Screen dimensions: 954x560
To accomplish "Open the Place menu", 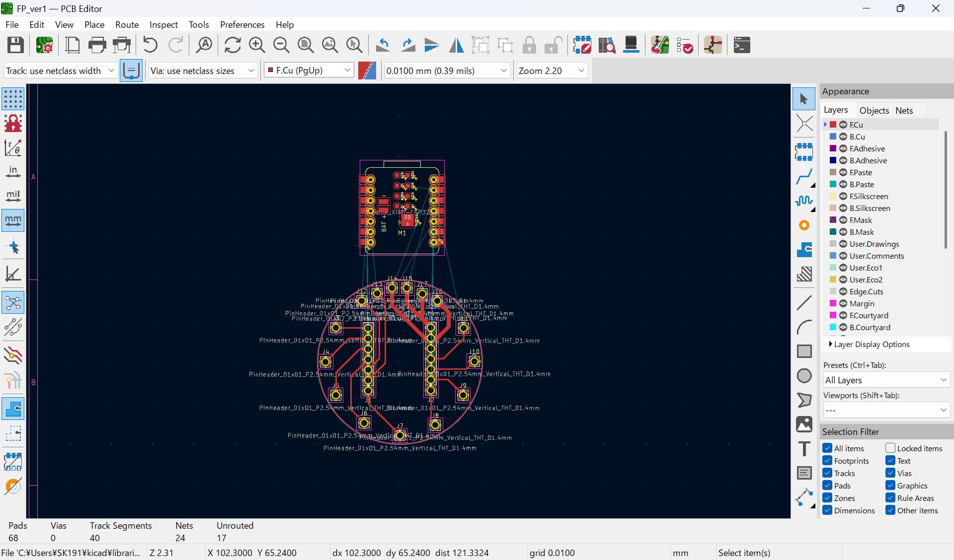I will 94,24.
